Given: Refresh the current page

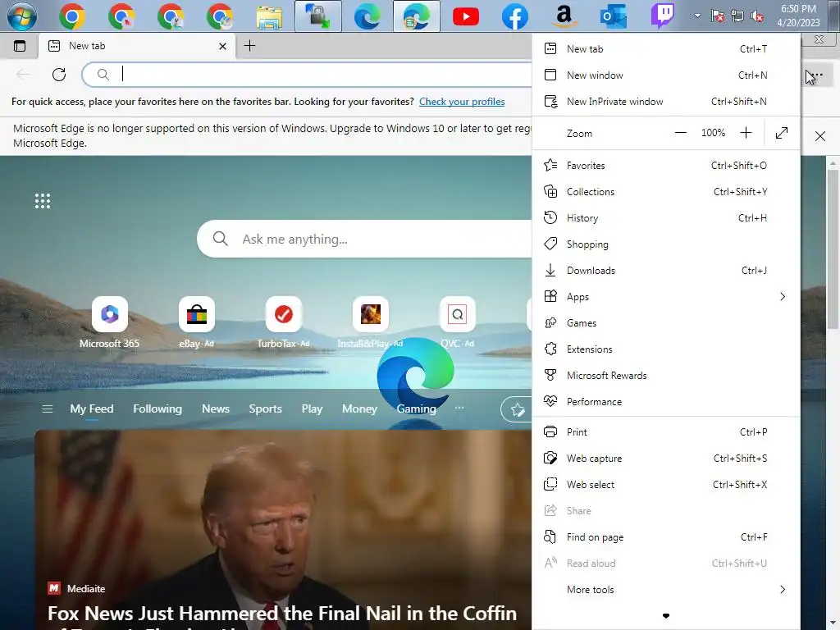Looking at the screenshot, I should pyautogui.click(x=59, y=74).
